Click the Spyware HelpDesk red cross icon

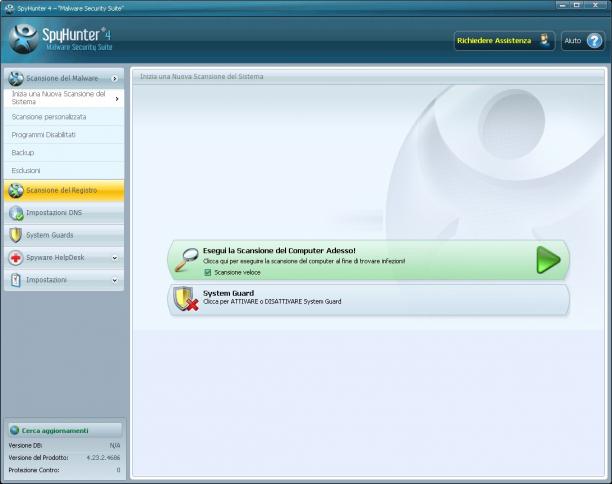(16, 258)
